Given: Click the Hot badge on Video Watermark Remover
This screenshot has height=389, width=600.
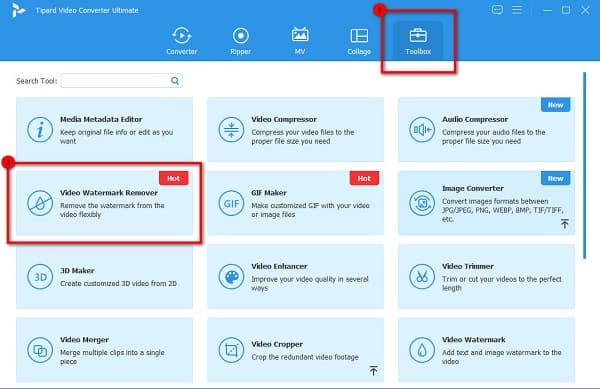Looking at the screenshot, I should 173,178.
